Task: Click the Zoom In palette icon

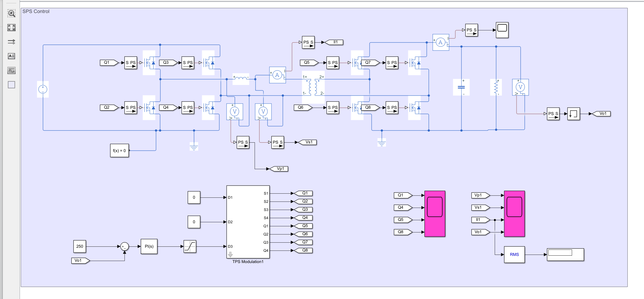Action: tap(11, 13)
